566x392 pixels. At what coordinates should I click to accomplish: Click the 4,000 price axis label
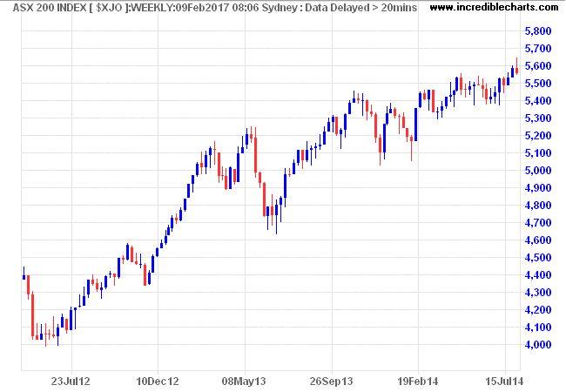(538, 345)
